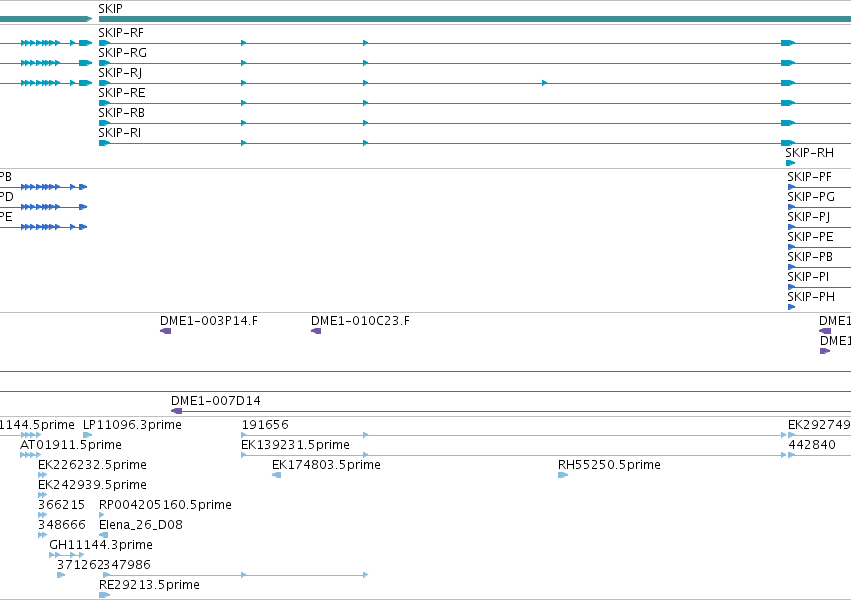The height and width of the screenshot is (600, 851).
Task: Choose the SKIP-PI protein label
Action: (808, 277)
